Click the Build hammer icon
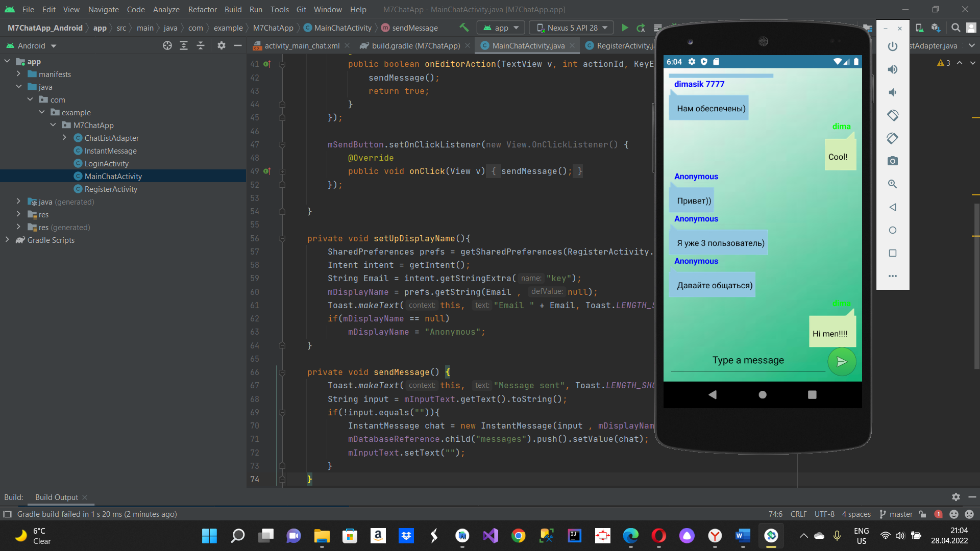Viewport: 980px width, 551px height. tap(464, 28)
